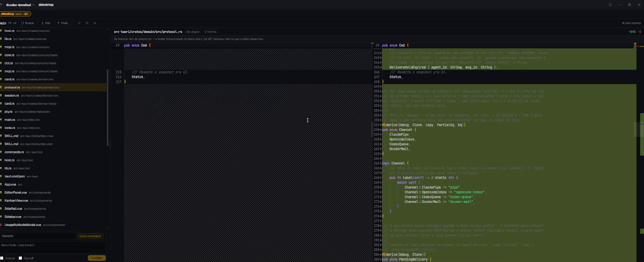Click the Comitar commit button
The width and height of the screenshot is (644, 262).
point(96,258)
